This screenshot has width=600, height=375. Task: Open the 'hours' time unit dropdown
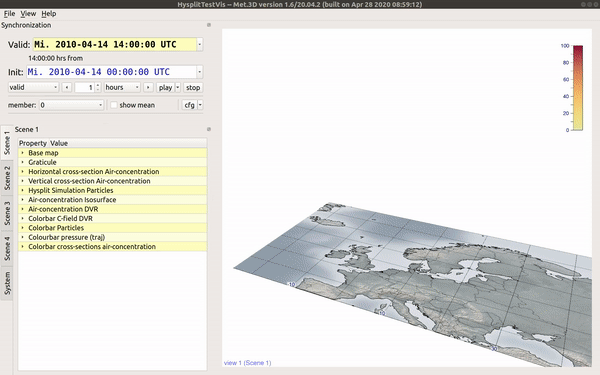(x=122, y=87)
